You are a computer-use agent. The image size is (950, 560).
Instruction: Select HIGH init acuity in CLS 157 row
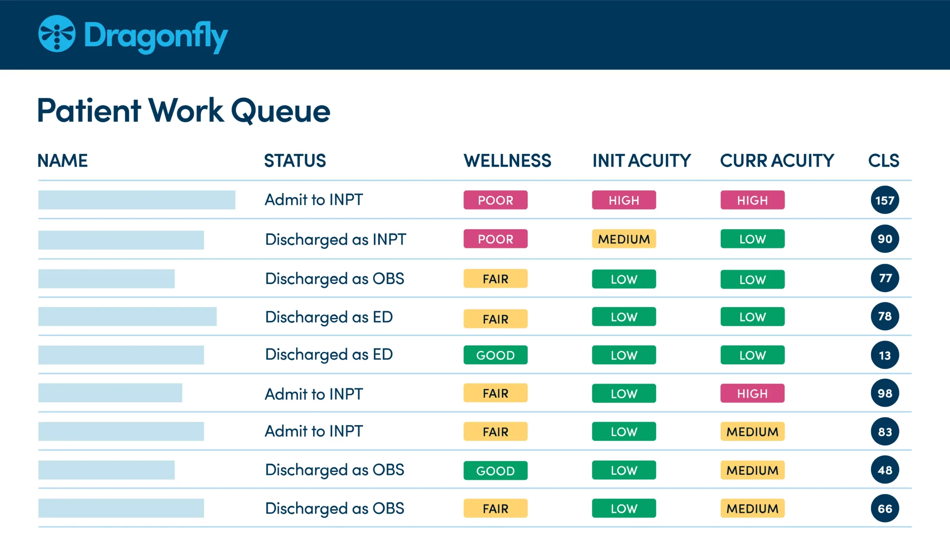tap(624, 200)
